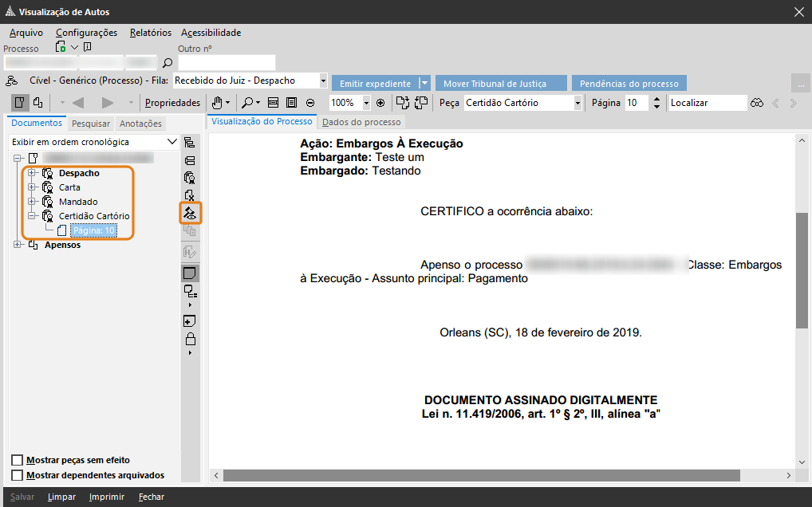This screenshot has width=812, height=507.
Task: Click the zoom in plus icon
Action: (x=380, y=103)
